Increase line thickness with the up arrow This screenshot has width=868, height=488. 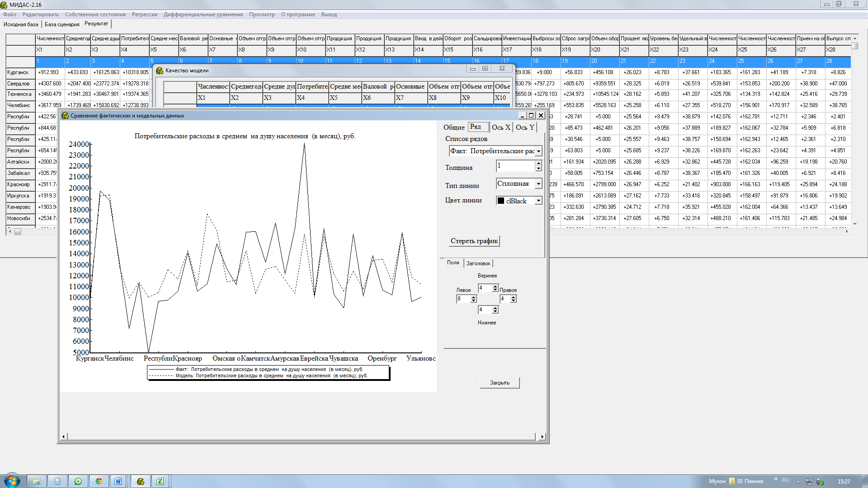click(x=538, y=163)
